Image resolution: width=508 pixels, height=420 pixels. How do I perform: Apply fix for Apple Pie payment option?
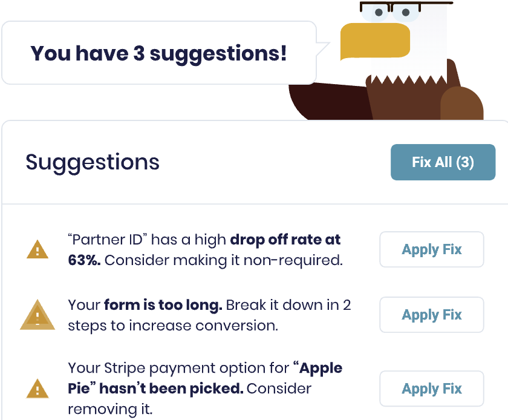[432, 389]
